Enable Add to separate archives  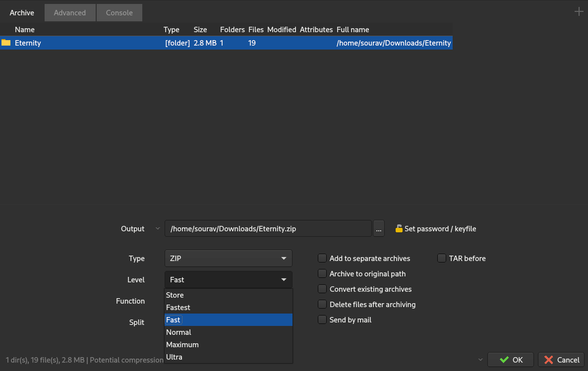[322, 258]
